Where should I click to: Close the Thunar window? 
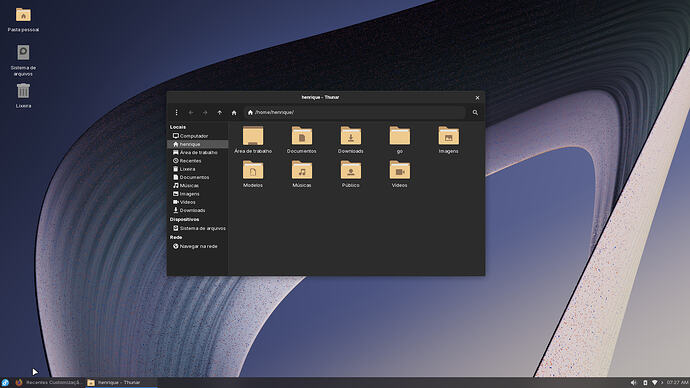pos(477,98)
